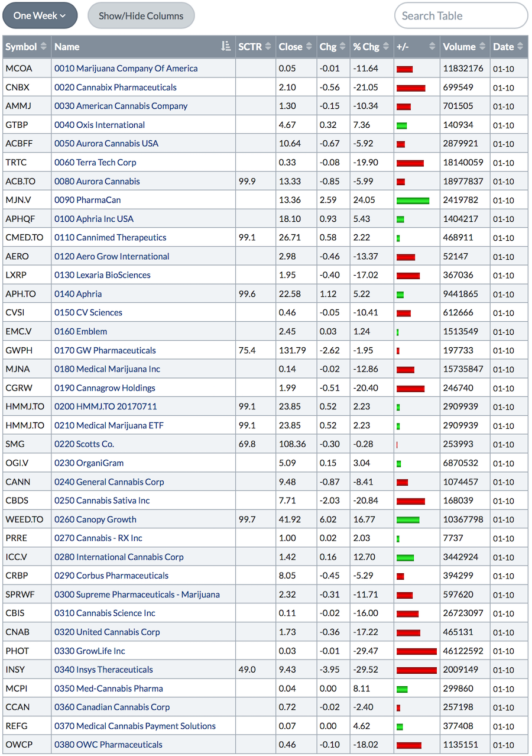Select SCTR value 49.0

[x=247, y=670]
